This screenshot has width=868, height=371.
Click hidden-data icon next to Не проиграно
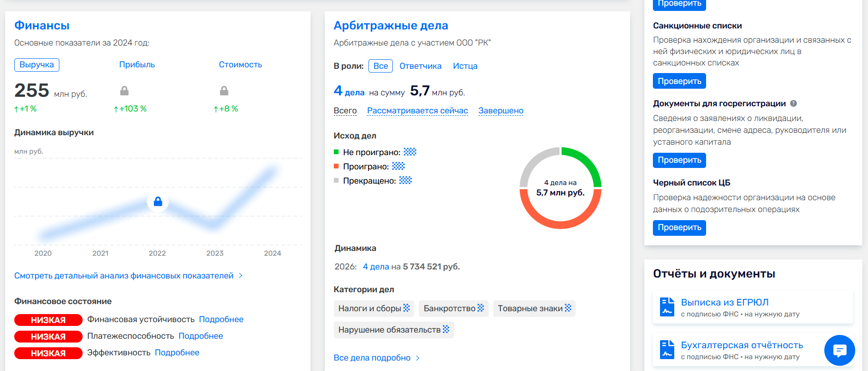coord(410,152)
